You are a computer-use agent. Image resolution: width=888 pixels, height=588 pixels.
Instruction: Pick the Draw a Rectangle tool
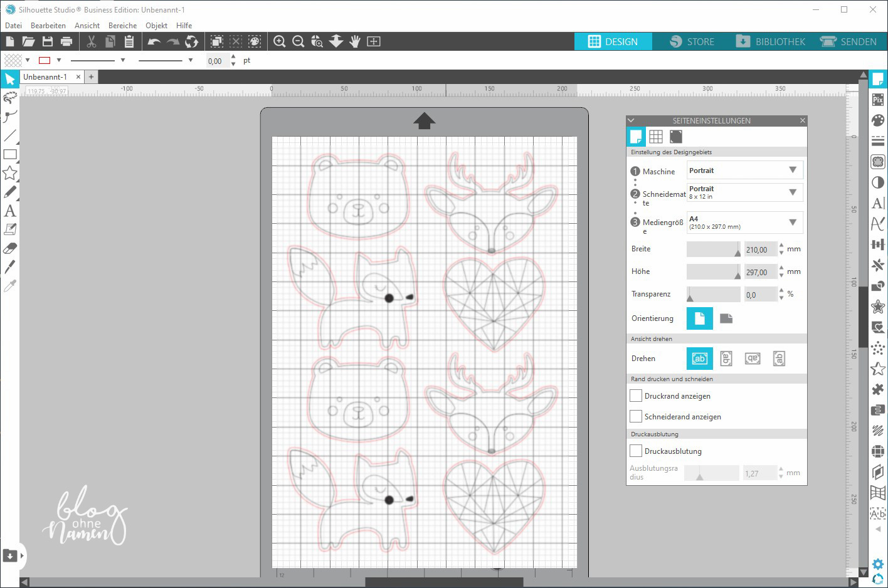click(x=10, y=154)
